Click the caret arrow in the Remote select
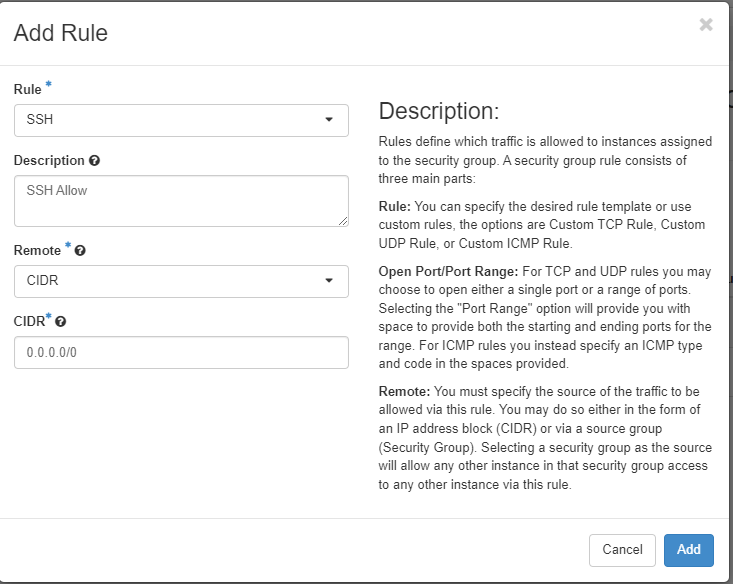Screen dimensions: 733x584 click(x=329, y=281)
